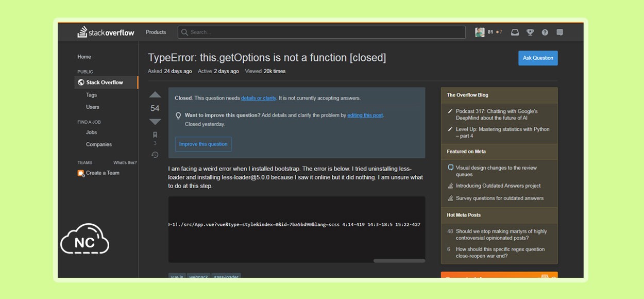
Task: Open Level Up Mastering statistics link
Action: [x=502, y=132]
